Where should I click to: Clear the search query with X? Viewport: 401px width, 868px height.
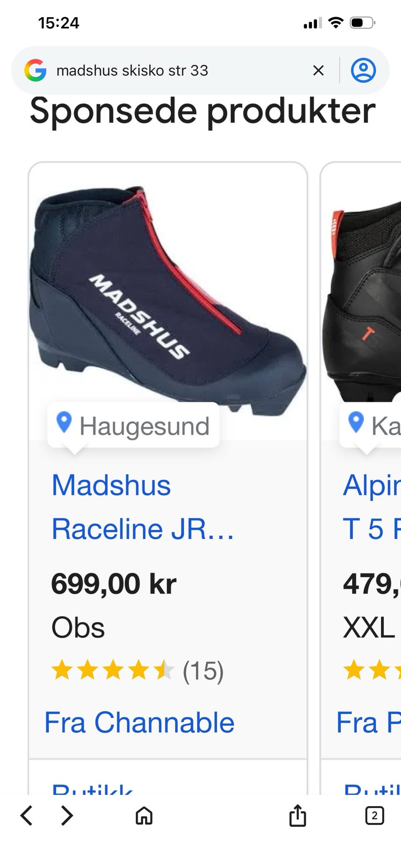tap(318, 70)
